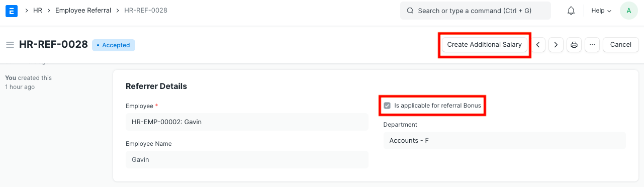The height and width of the screenshot is (187, 644).
Task: Click the Department field label
Action: click(x=400, y=125)
